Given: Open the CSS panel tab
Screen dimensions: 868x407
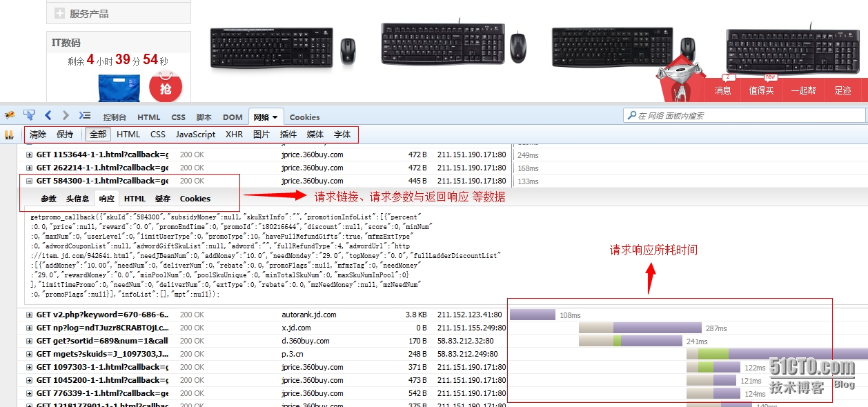Looking at the screenshot, I should 178,117.
